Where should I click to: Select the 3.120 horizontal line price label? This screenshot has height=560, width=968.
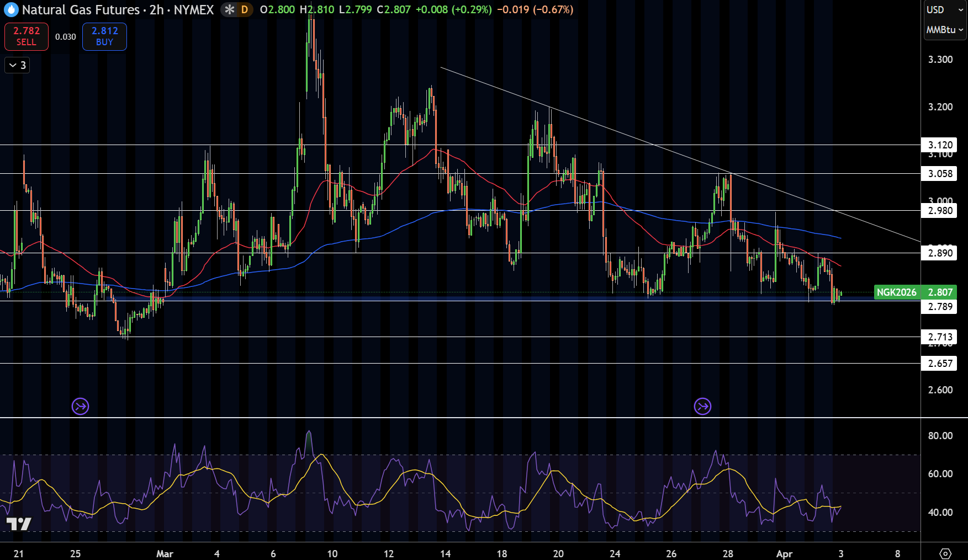(x=939, y=145)
